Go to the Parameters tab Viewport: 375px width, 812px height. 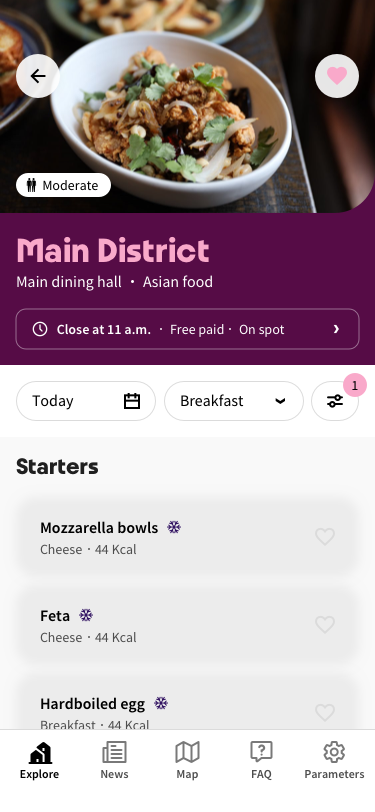pyautogui.click(x=334, y=760)
